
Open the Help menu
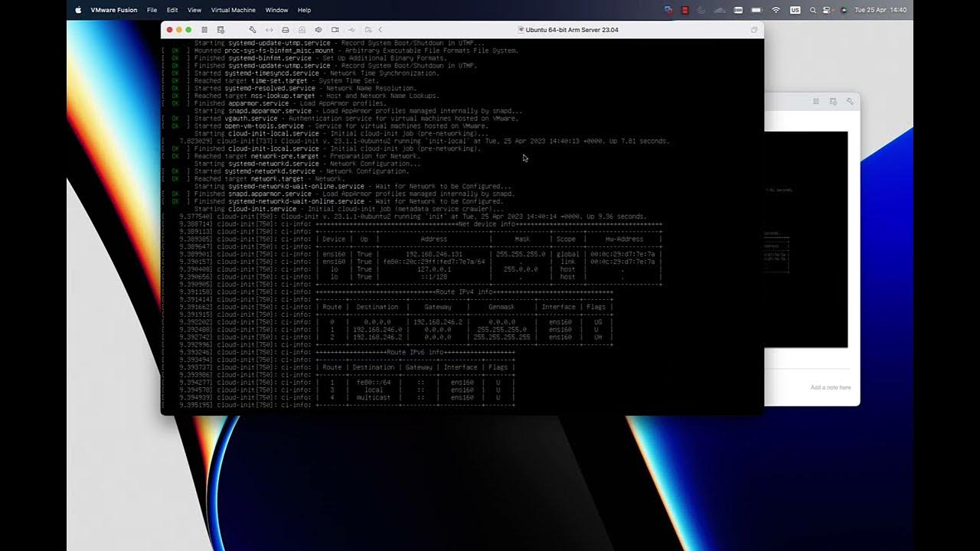pos(304,10)
